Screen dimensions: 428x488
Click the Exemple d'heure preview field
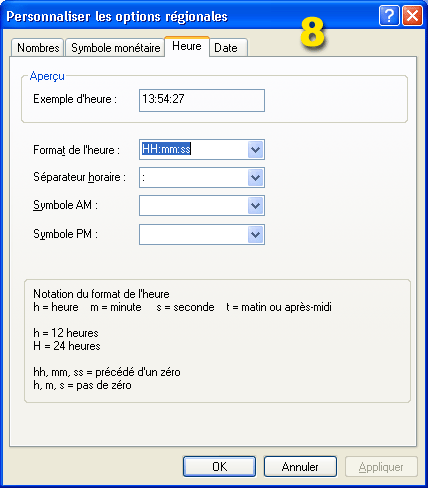(x=202, y=100)
